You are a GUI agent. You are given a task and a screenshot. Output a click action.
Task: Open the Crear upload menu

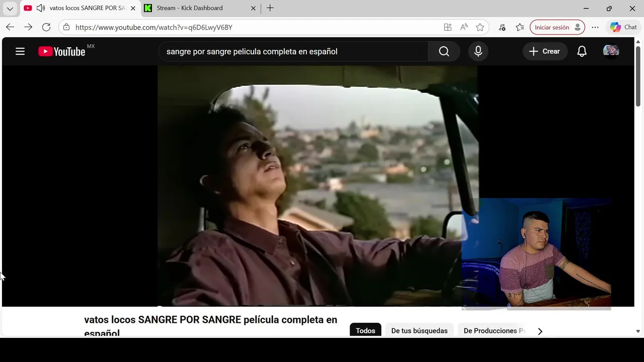tap(545, 51)
